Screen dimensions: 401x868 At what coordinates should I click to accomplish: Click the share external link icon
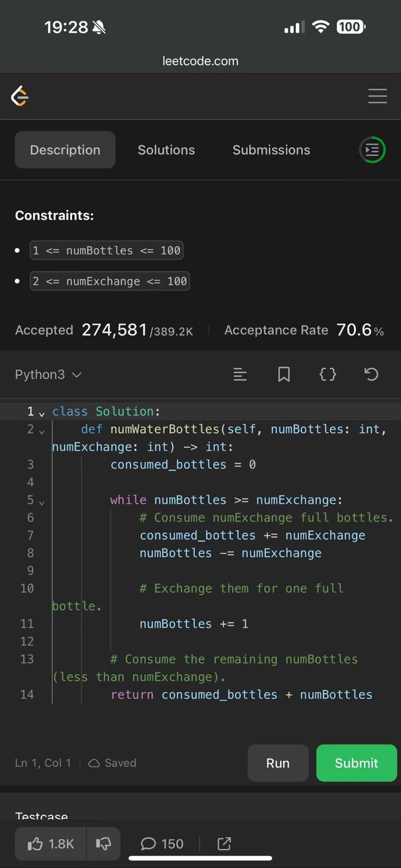coord(224,844)
